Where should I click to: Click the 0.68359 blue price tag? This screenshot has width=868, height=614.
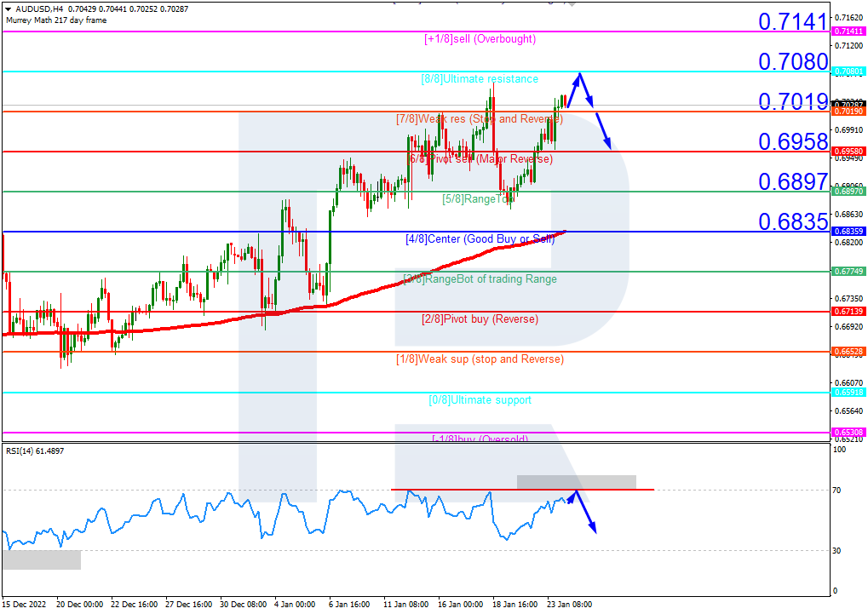point(848,232)
